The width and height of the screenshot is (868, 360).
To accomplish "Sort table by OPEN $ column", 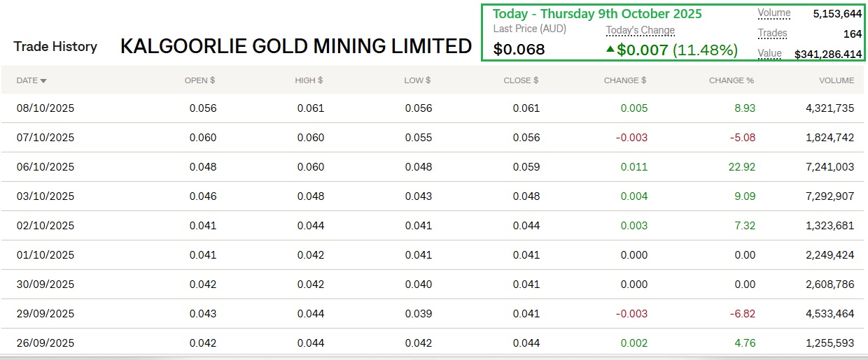I will [199, 80].
